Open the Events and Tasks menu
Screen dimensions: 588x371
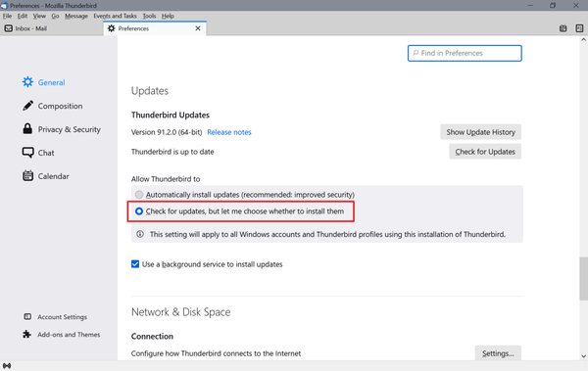[115, 16]
